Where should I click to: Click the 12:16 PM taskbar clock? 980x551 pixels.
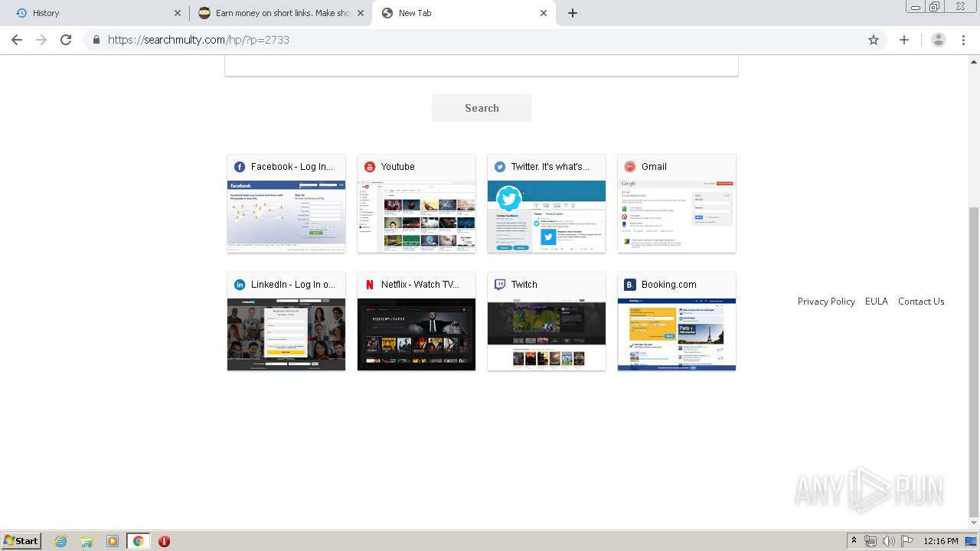point(941,541)
